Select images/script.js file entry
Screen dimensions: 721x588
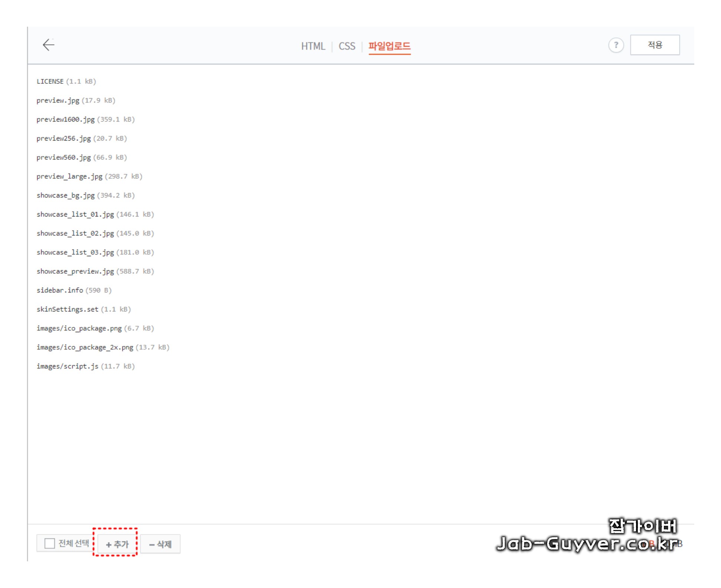68,366
